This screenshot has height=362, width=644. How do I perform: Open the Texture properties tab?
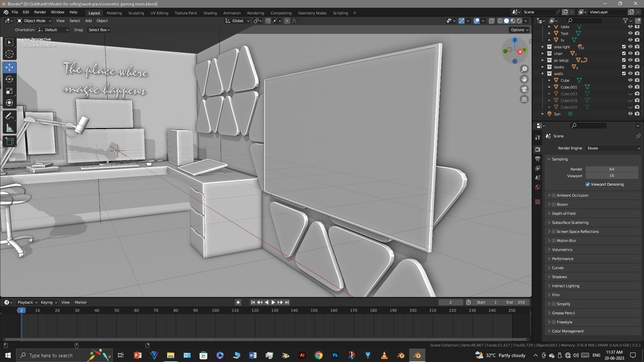538,202
